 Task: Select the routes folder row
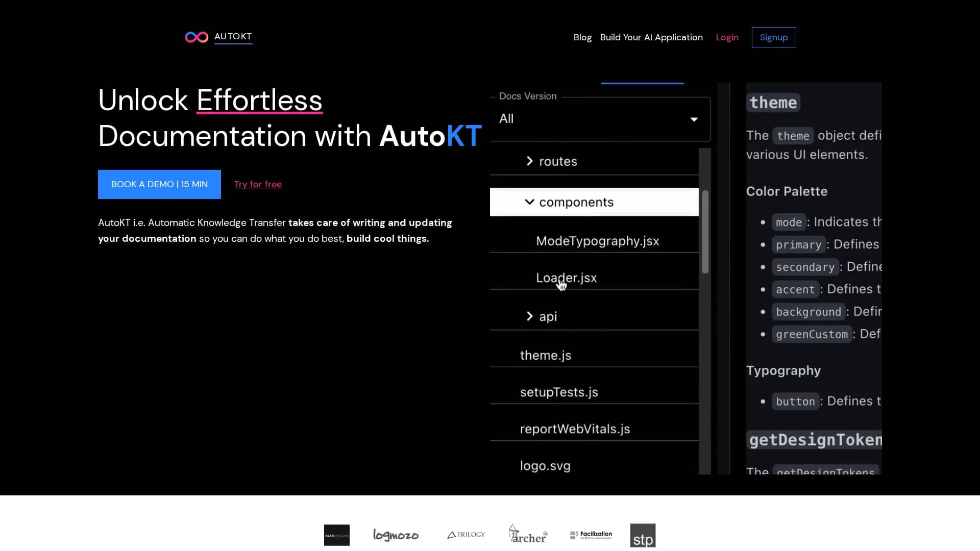pos(594,161)
